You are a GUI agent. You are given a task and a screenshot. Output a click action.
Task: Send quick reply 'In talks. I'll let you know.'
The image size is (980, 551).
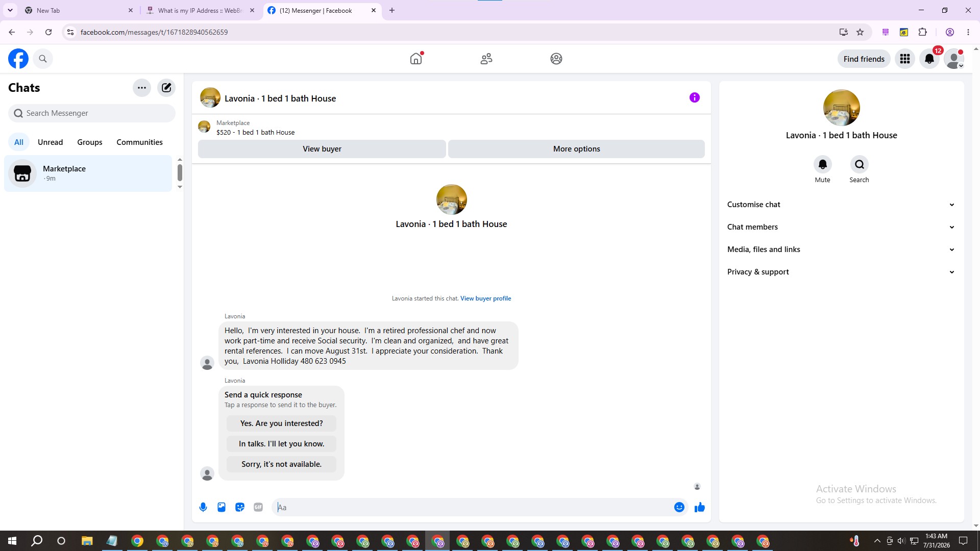(281, 444)
